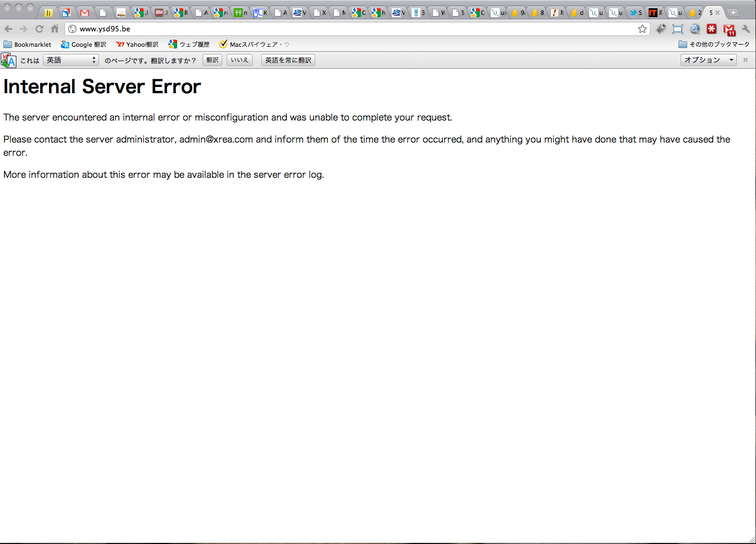Image resolution: width=756 pixels, height=544 pixels.
Task: Switch to the Twitter tab
Action: [x=635, y=13]
